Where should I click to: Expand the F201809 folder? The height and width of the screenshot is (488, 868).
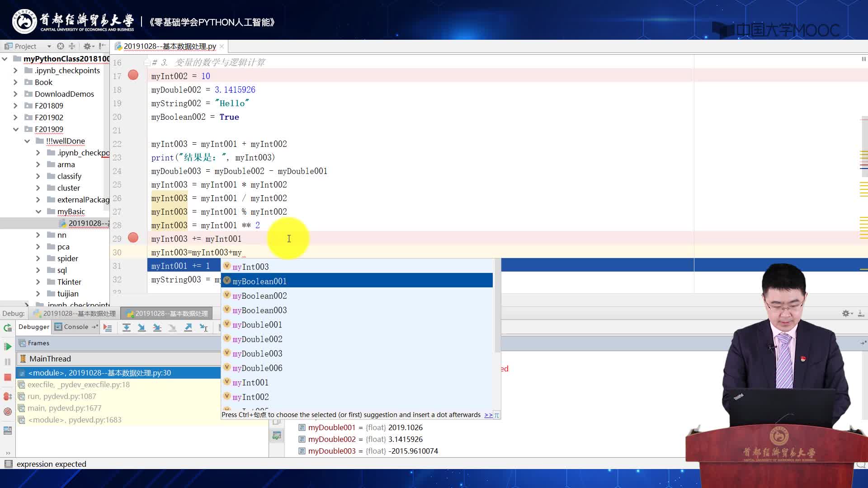pos(15,106)
